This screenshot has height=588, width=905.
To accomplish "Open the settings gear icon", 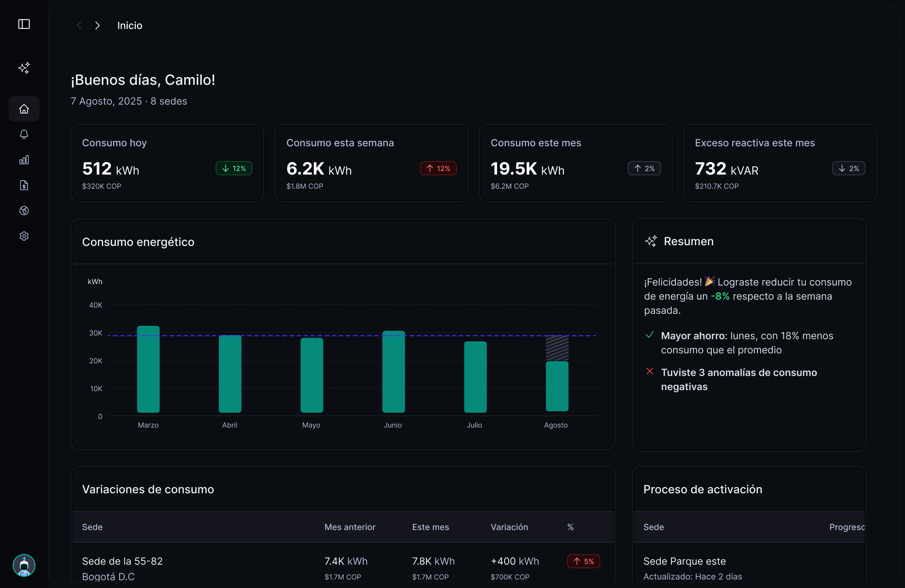I will (24, 236).
